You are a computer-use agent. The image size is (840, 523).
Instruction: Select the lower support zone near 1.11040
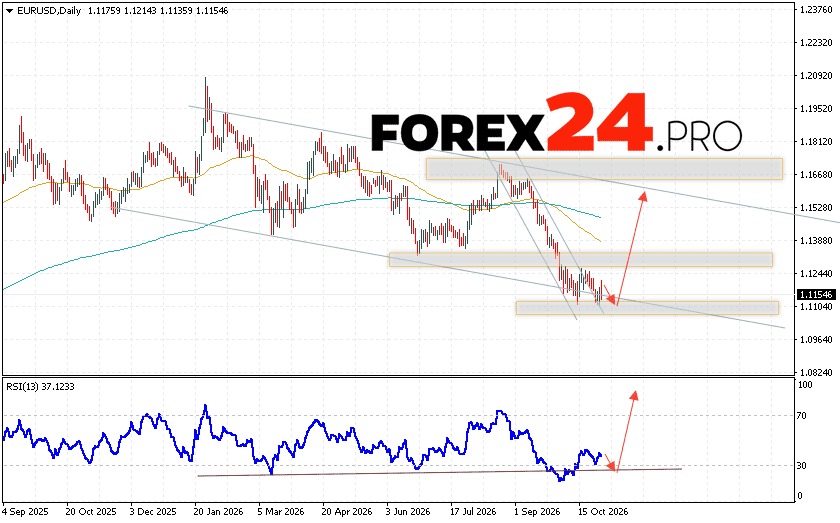(x=647, y=308)
